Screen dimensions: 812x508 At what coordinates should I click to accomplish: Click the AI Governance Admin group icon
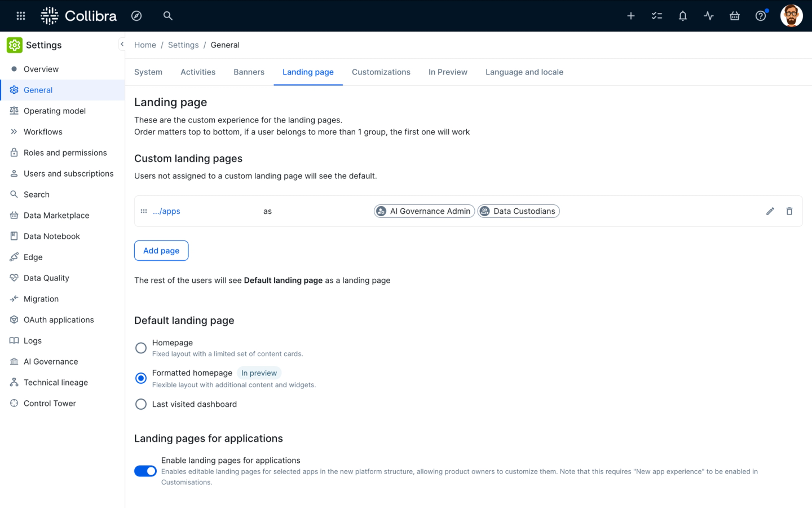[381, 211]
